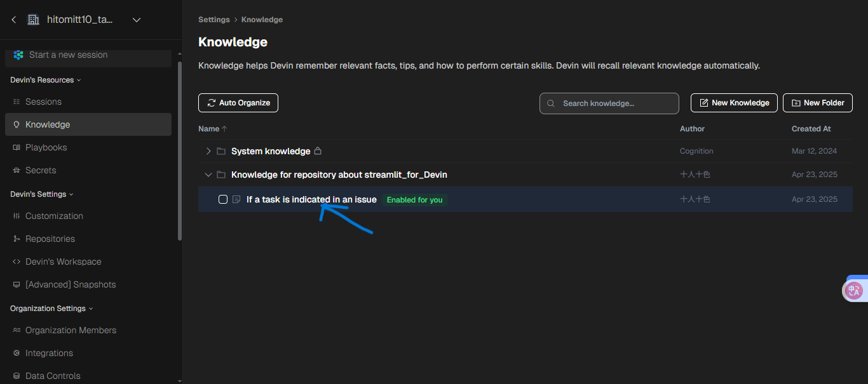
Task: Click the sidebar vertical scrollbar
Action: (180, 151)
